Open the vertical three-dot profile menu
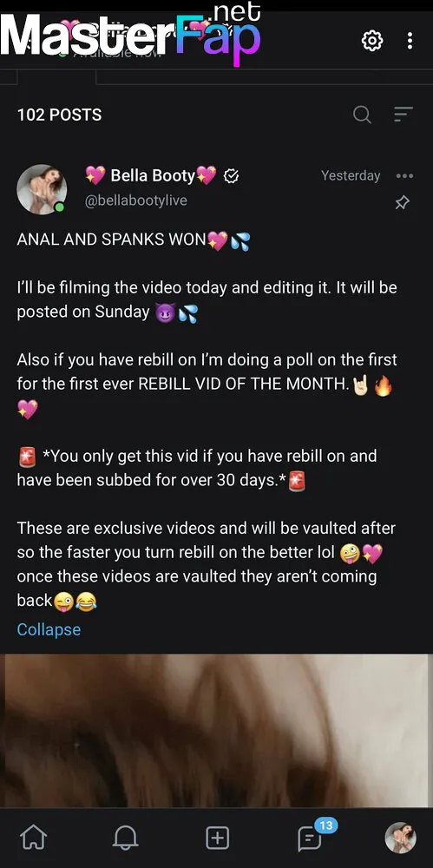Viewport: 433px width, 868px height. tap(410, 41)
